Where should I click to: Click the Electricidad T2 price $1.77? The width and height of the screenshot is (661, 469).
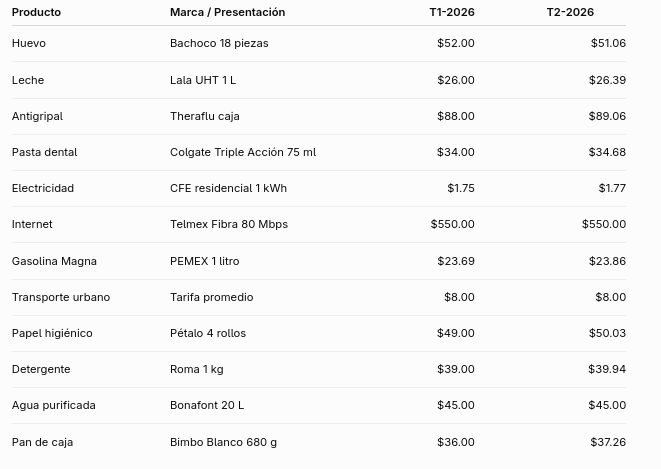pos(612,188)
